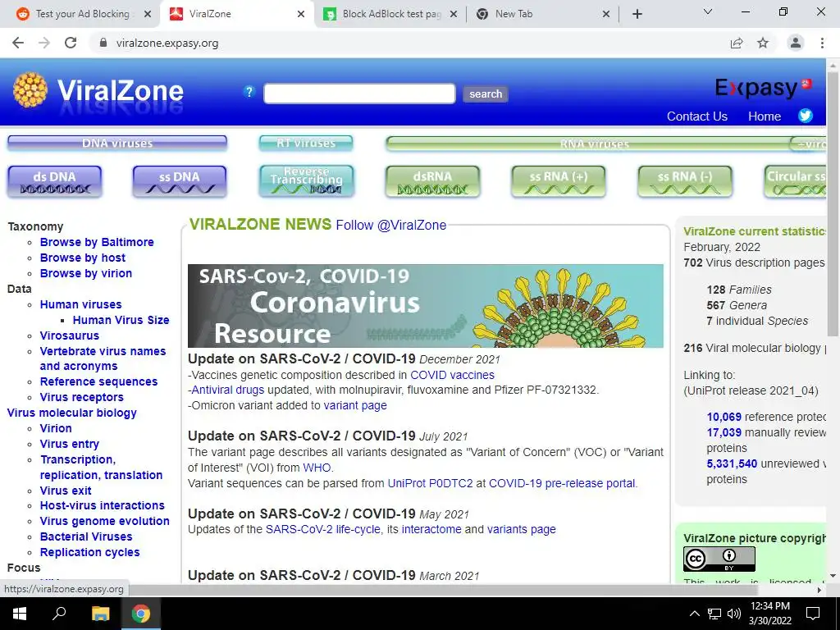Screen dimensions: 840x630
Task: Open UniProt P0DTC2 link
Action: 430,483
